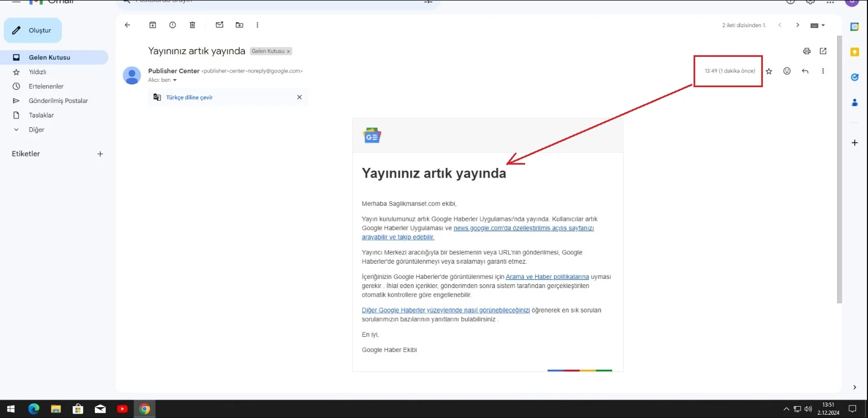
Task: Launch Microsoft Edge from taskbar
Action: (x=34, y=409)
